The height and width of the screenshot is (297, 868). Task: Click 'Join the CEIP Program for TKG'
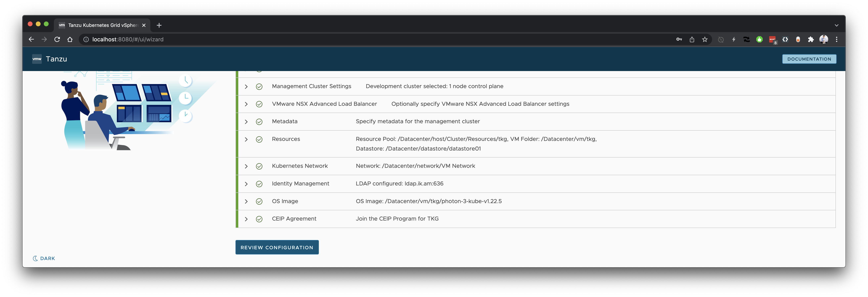tap(397, 219)
